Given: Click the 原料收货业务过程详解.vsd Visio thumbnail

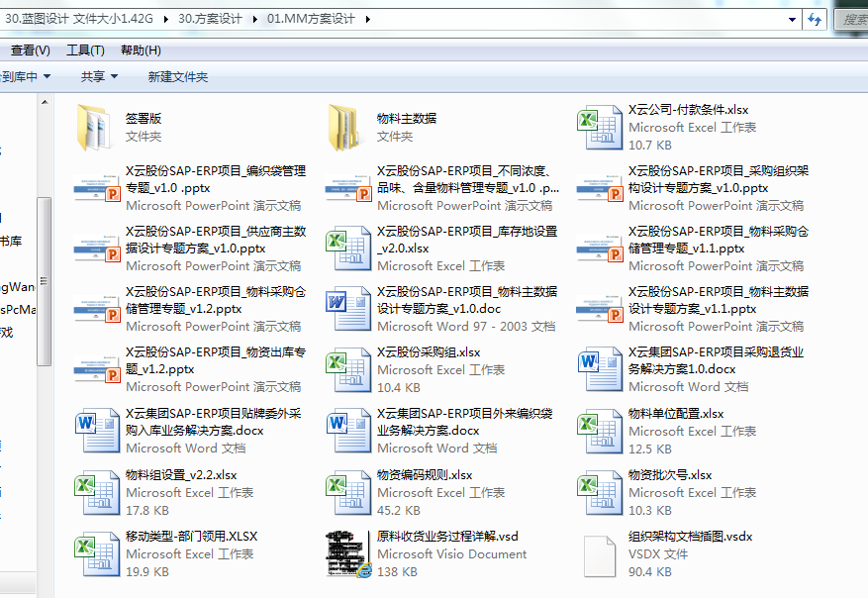Looking at the screenshot, I should (x=347, y=553).
